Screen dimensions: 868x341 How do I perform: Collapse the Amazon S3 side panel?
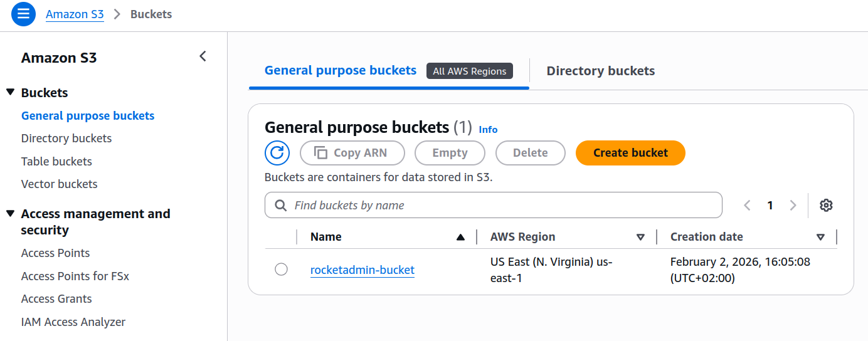click(203, 56)
